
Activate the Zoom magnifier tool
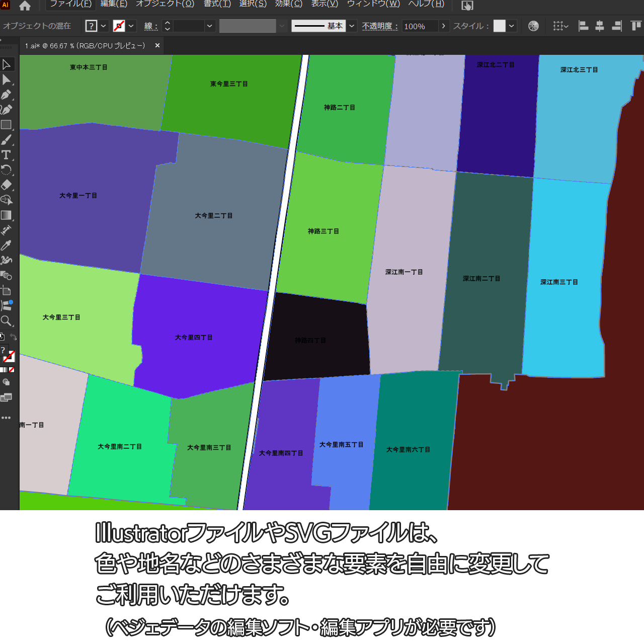coord(7,321)
